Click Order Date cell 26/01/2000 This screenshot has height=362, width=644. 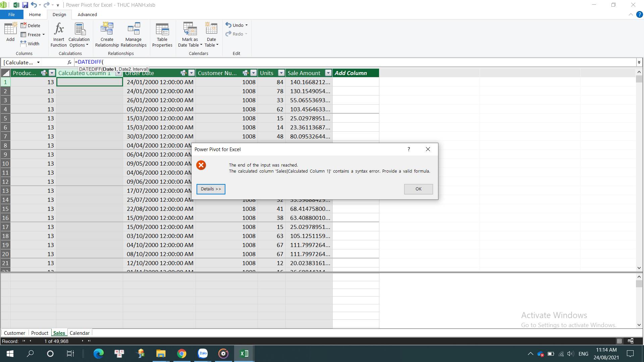[160, 100]
